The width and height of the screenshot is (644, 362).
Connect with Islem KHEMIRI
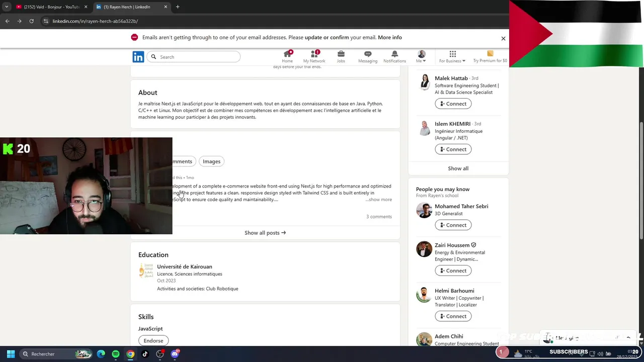(453, 149)
